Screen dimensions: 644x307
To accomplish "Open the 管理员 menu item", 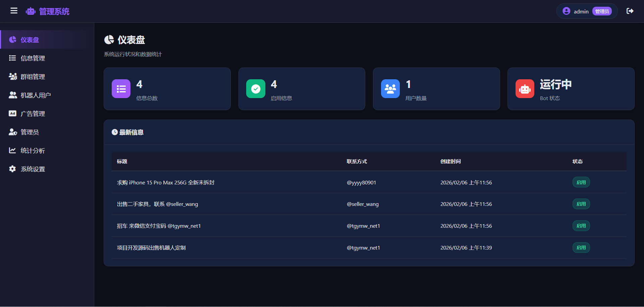I will (x=30, y=132).
